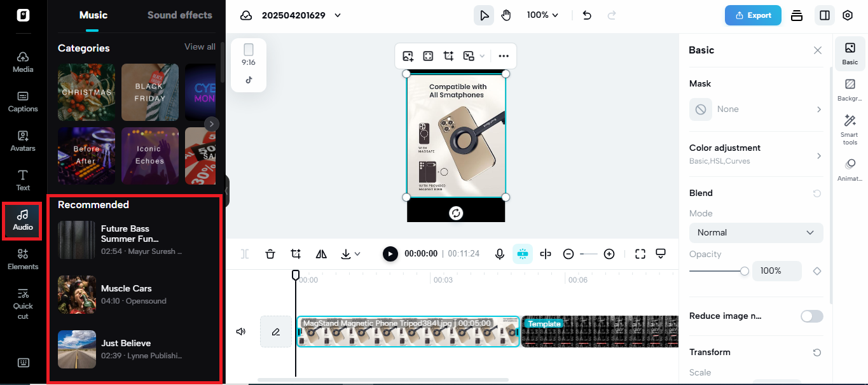Click the Export button
Image resolution: width=868 pixels, height=385 pixels.
753,15
